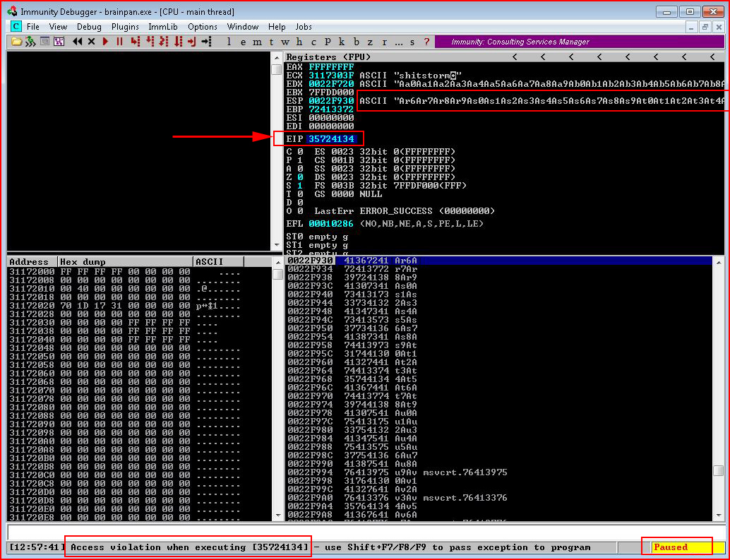
Task: Open the View menu
Action: (x=58, y=27)
